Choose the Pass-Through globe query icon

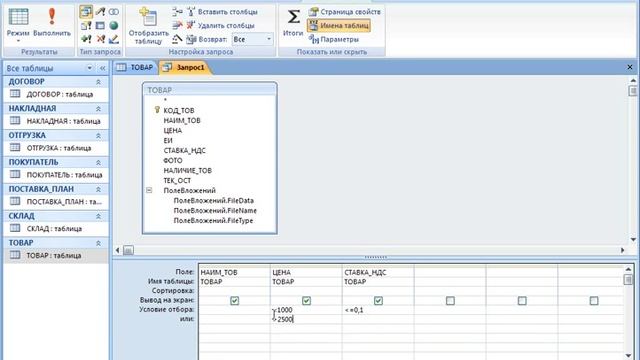[x=114, y=26]
